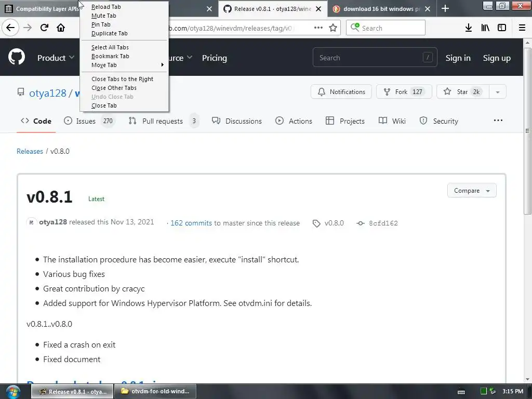Focus the GitHub search field

point(375,58)
